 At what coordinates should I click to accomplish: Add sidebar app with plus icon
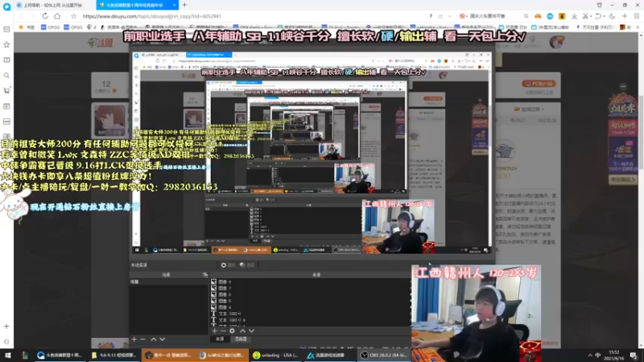(x=6, y=327)
